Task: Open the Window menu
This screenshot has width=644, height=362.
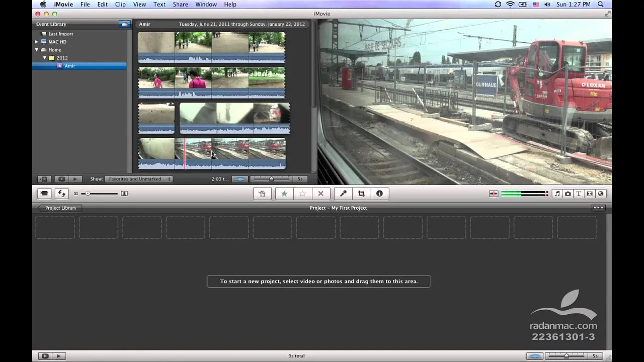Action: (x=206, y=5)
